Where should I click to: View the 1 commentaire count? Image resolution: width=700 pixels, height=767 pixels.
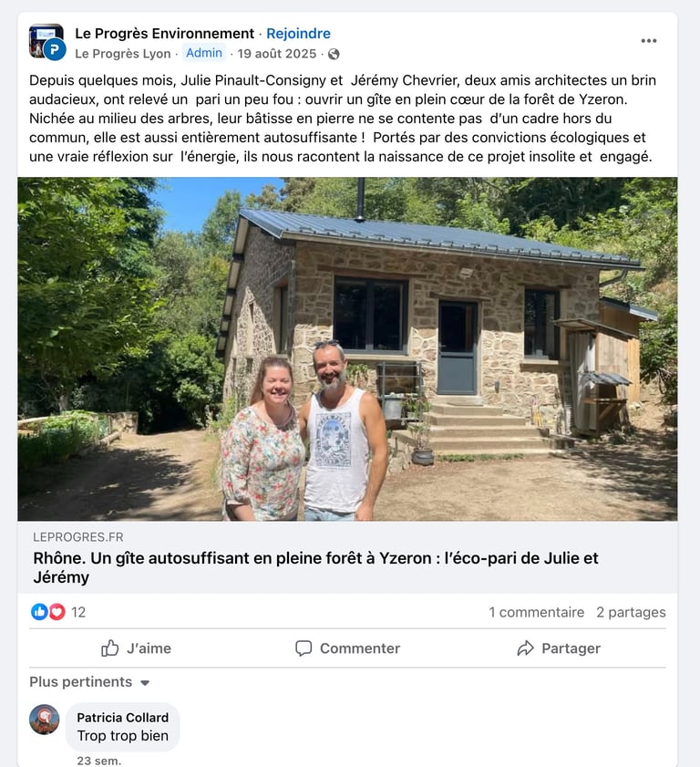(x=537, y=612)
